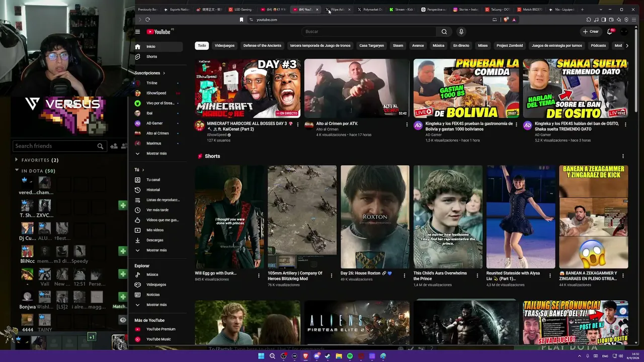This screenshot has height=362, width=644.
Task: Expand Mostrar más under Tú section
Action: pyautogui.click(x=158, y=250)
